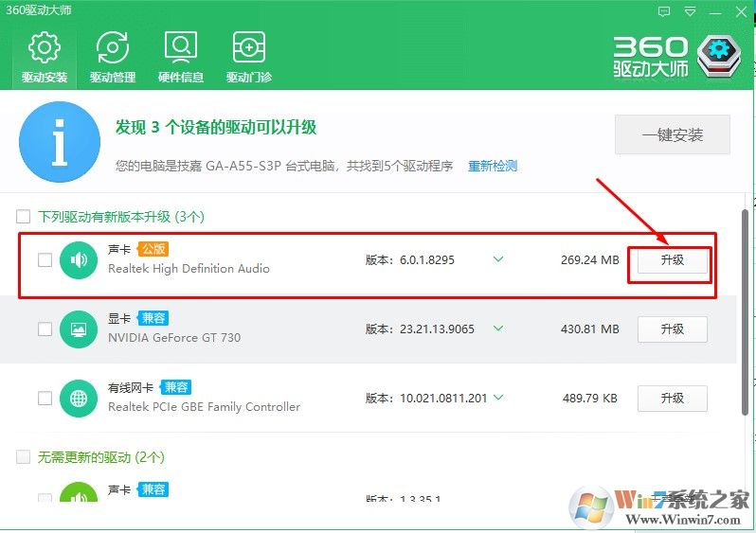Click the 360驱动大师 logo icon
Viewport: 756px width, 533px height.
719,56
